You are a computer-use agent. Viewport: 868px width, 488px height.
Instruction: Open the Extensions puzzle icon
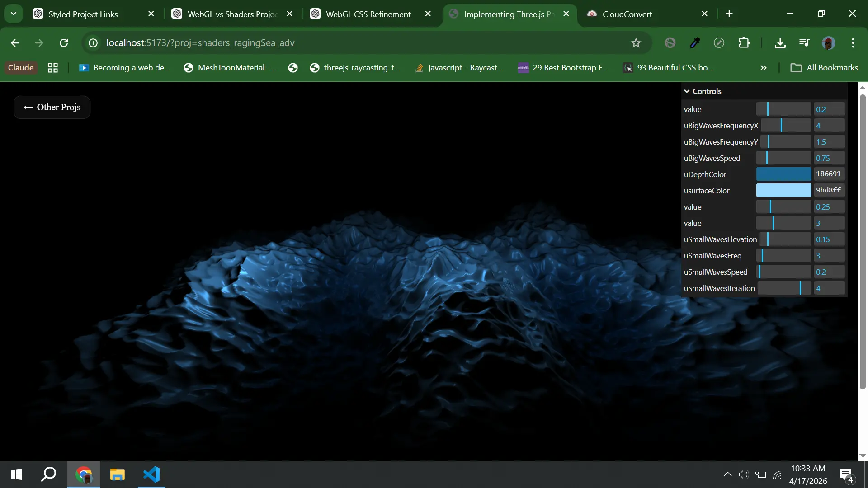coord(744,43)
